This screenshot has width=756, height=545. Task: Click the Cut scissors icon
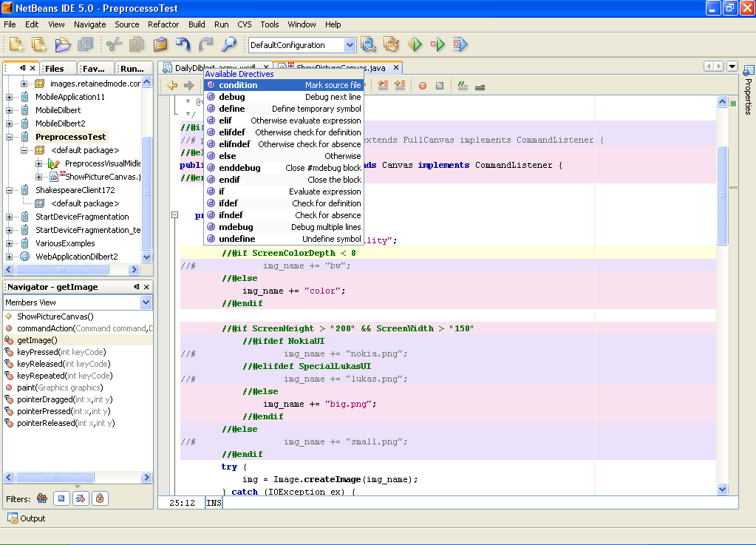[115, 45]
